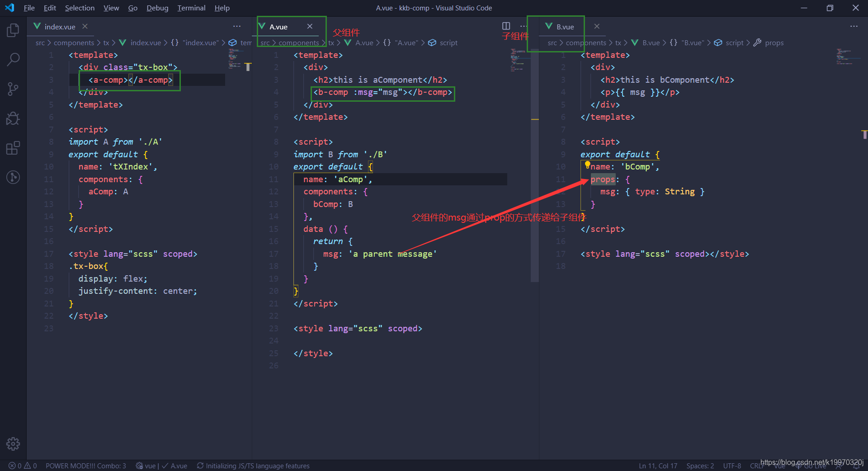
Task: Click "import A from './A'" line in index.vue
Action: tap(115, 142)
